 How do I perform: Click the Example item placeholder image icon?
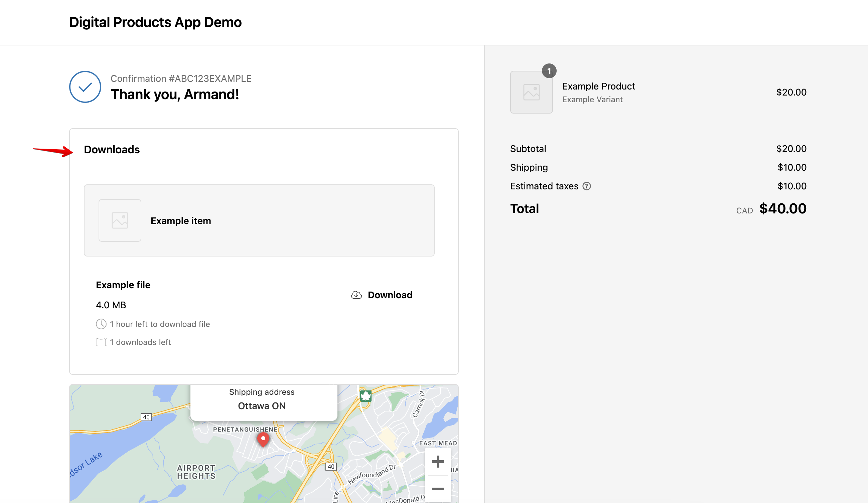[x=120, y=220]
